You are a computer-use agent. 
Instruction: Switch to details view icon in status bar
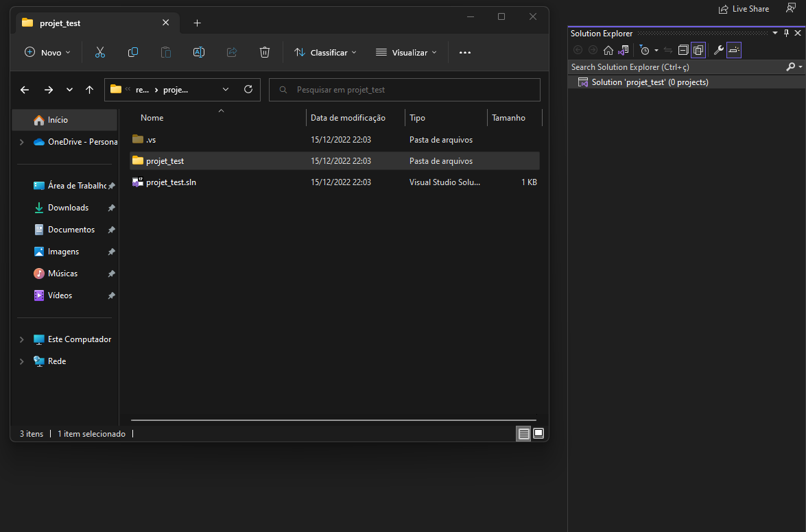[523, 434]
